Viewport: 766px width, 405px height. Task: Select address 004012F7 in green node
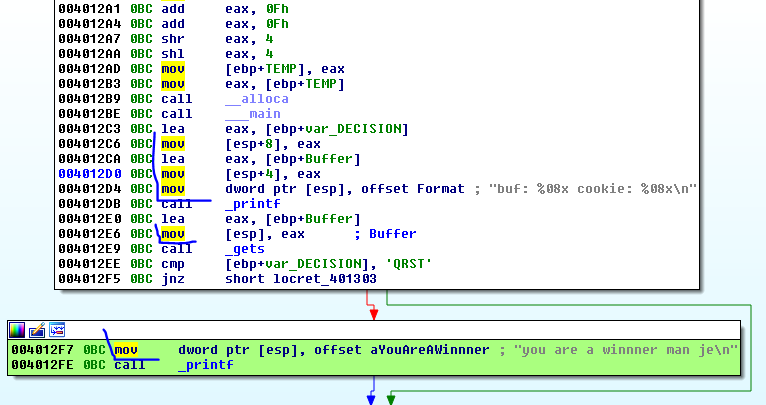(42, 349)
